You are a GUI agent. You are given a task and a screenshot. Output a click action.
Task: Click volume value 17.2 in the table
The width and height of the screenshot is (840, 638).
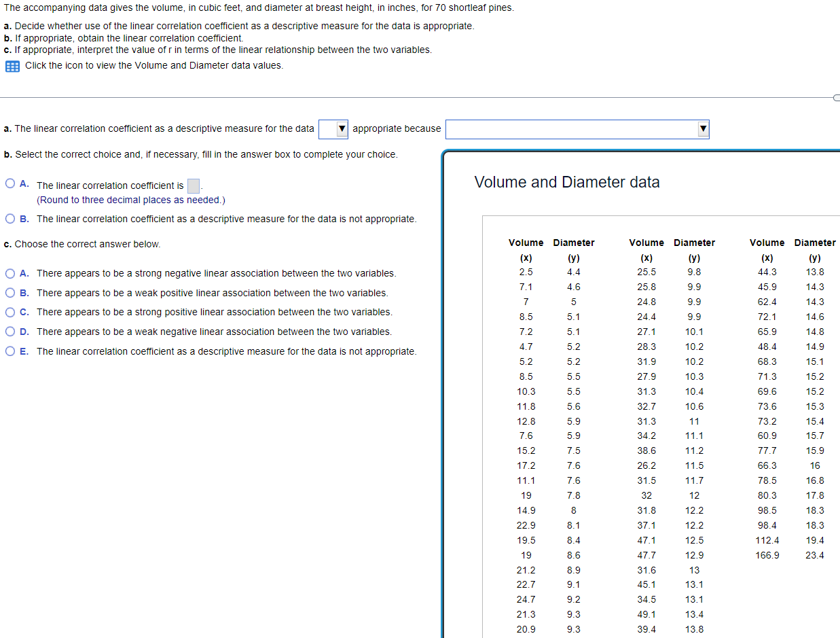tap(526, 465)
